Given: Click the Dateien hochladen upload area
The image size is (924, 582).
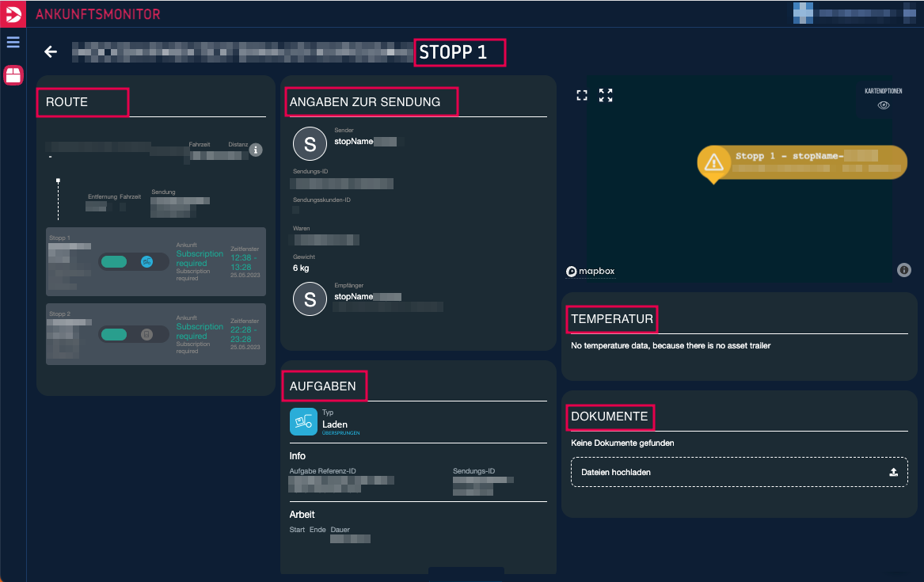Looking at the screenshot, I should [x=738, y=472].
